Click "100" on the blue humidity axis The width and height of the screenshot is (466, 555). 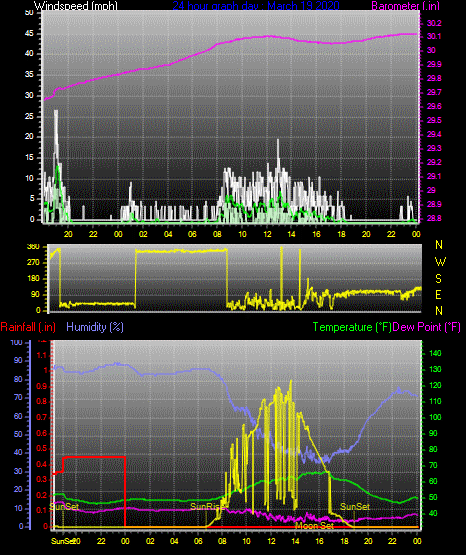(x=16, y=342)
